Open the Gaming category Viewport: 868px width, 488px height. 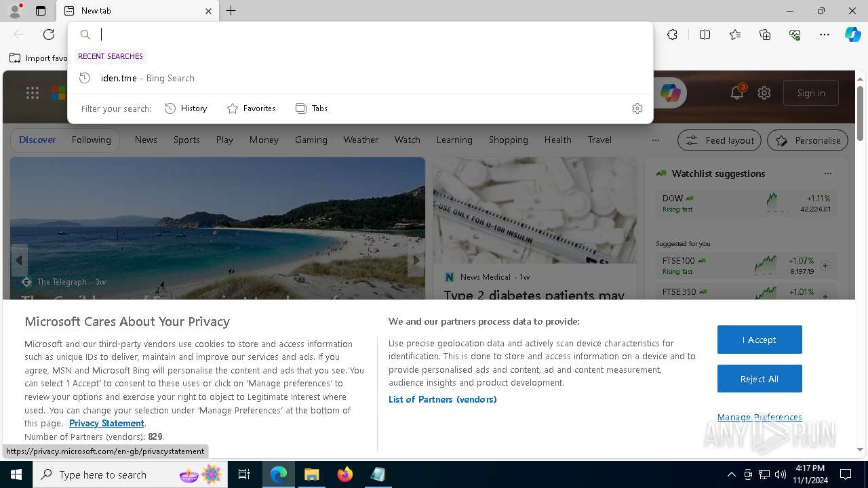pos(311,140)
